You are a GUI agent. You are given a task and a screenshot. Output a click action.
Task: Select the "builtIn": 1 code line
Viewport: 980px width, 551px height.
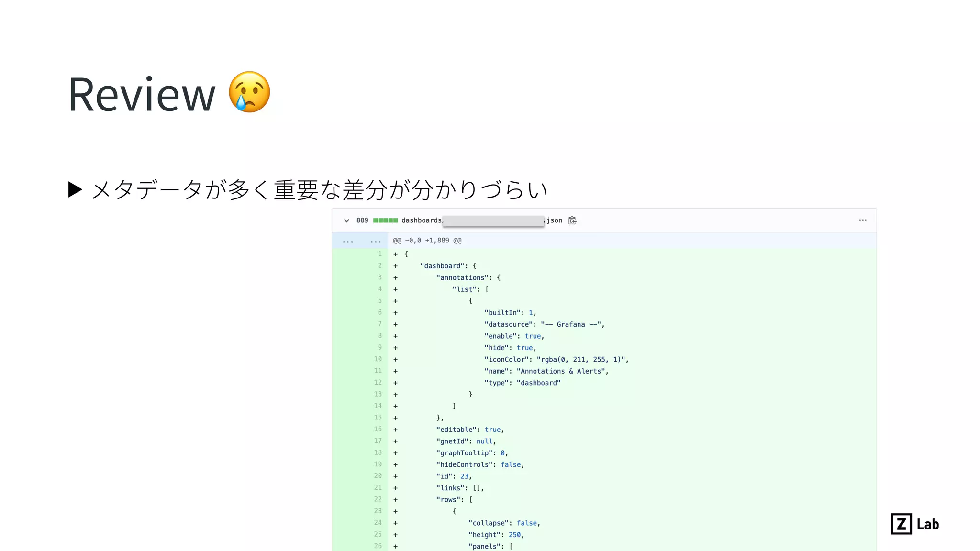pyautogui.click(x=510, y=313)
